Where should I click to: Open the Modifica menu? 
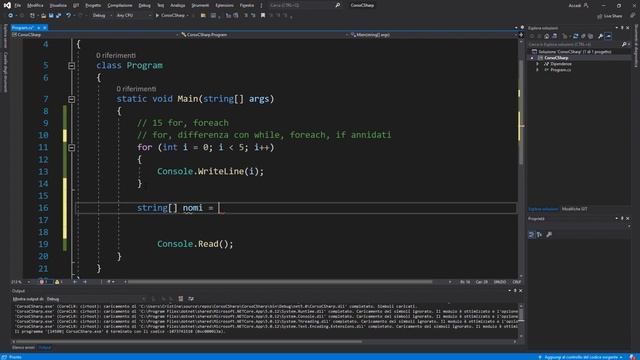coord(35,5)
